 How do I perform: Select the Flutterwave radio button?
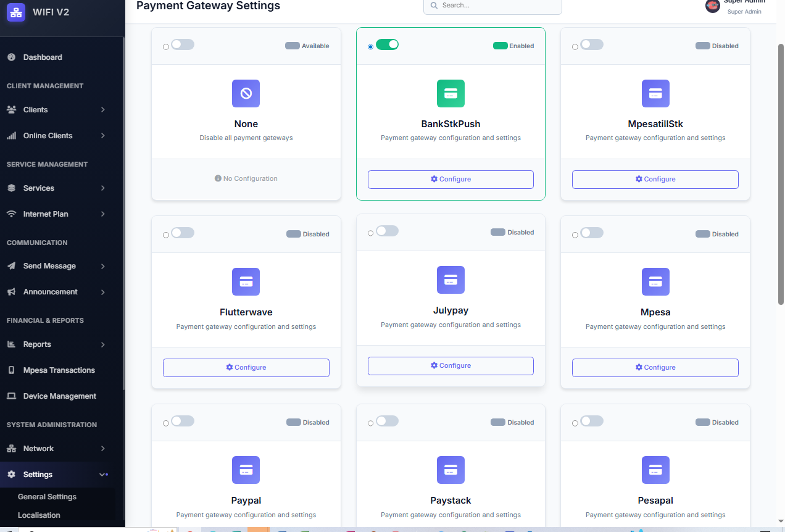tap(166, 235)
